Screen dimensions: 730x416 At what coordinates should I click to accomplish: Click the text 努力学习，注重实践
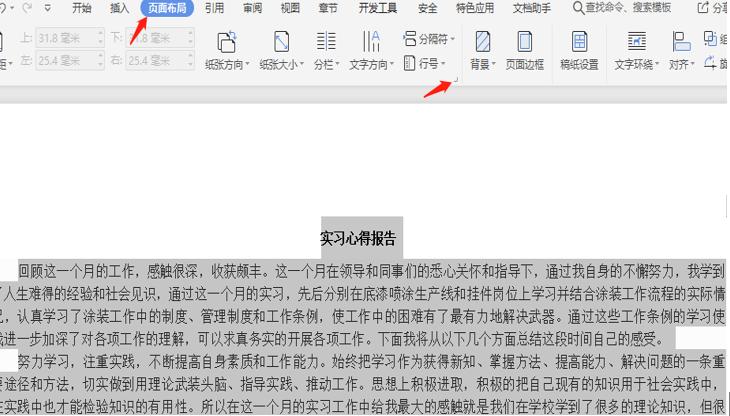[76, 362]
